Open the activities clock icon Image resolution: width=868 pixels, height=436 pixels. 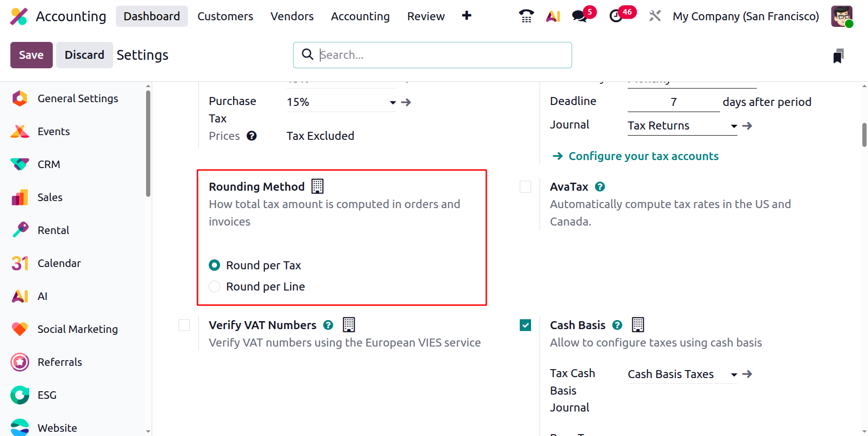click(x=616, y=16)
